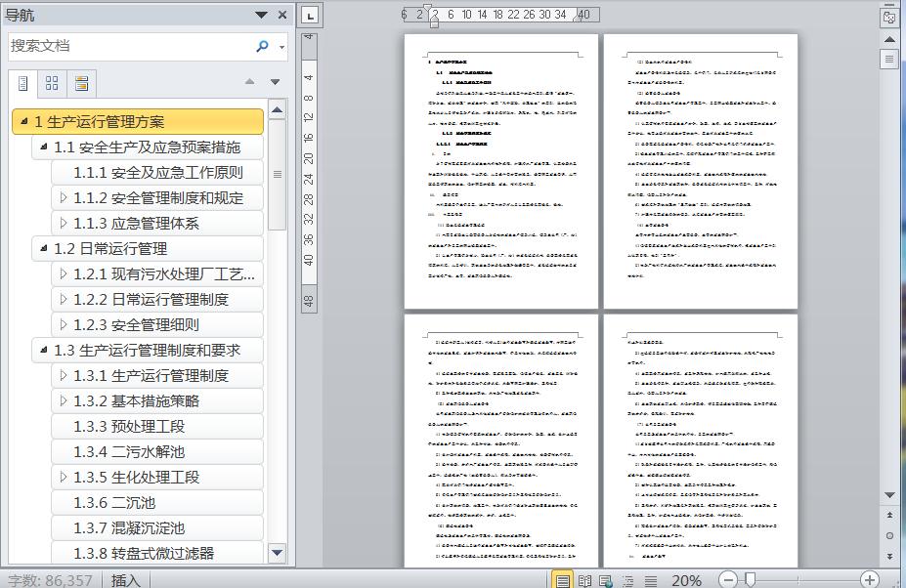Collapse the 1.3 生产运行管理制度和要求 heading

tap(43, 350)
